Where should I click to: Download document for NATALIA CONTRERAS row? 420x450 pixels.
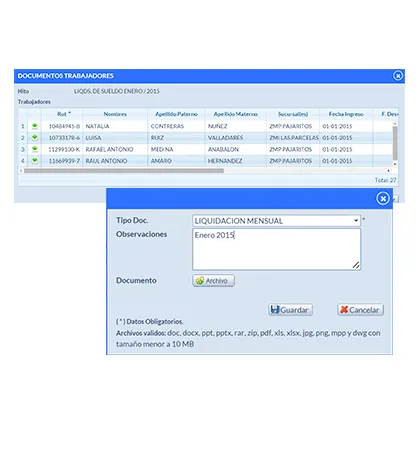34,126
